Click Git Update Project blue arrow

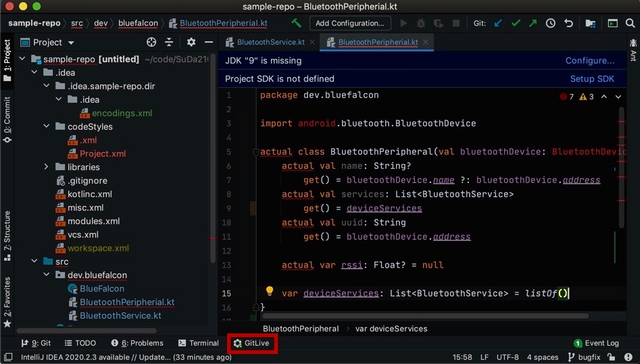498,23
